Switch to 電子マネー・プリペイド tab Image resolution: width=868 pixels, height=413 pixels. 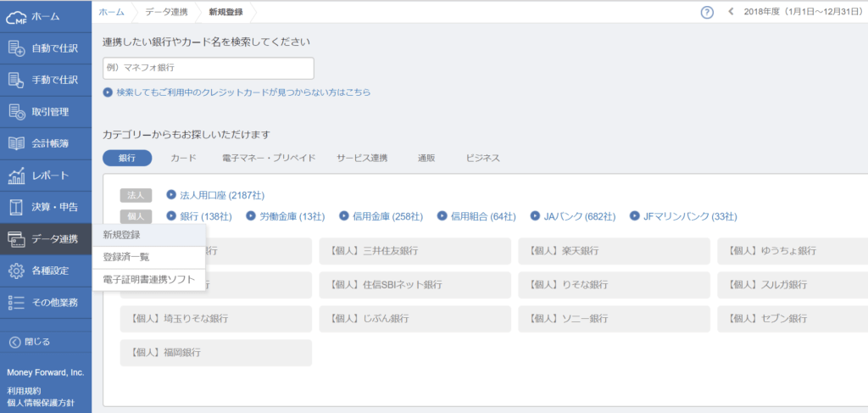pos(269,158)
